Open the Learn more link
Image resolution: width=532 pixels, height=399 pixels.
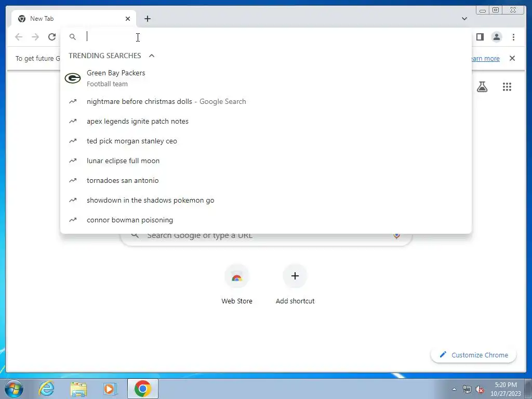coord(485,58)
